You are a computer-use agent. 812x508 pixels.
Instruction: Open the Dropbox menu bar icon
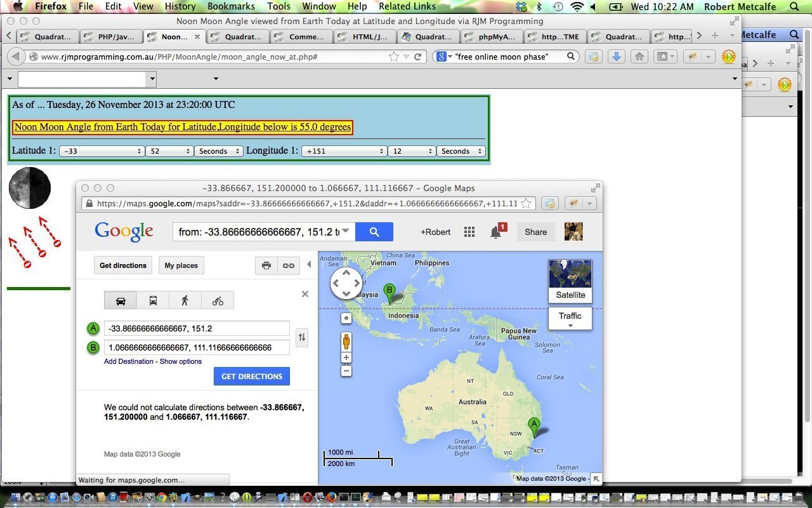[x=521, y=7]
